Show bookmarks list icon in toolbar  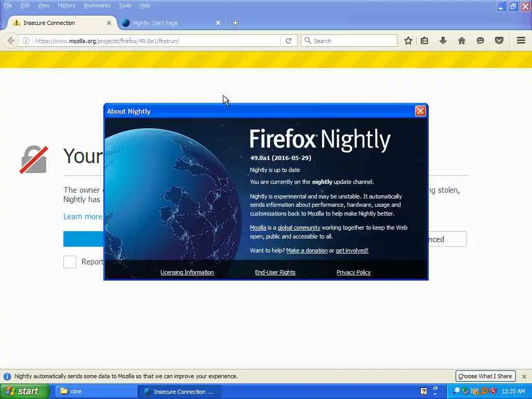tap(424, 41)
